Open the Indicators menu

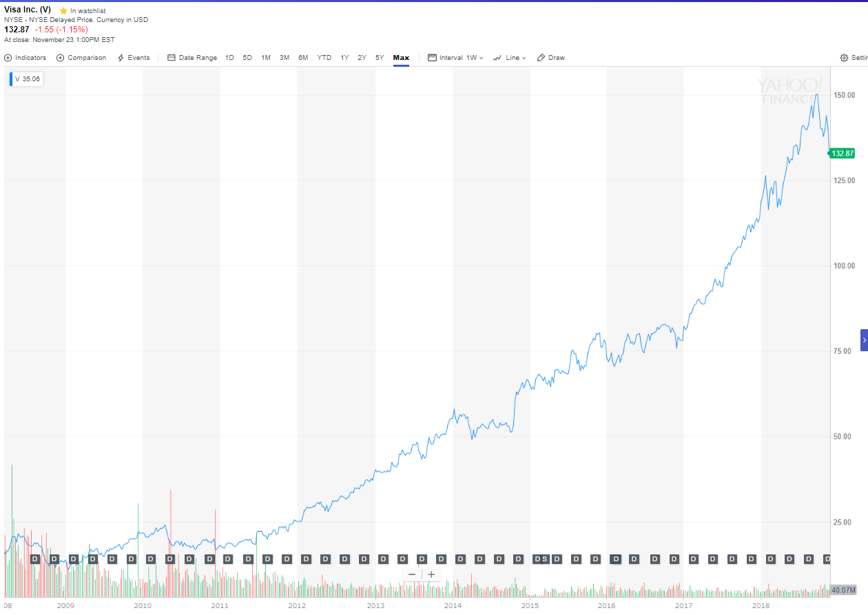click(25, 58)
